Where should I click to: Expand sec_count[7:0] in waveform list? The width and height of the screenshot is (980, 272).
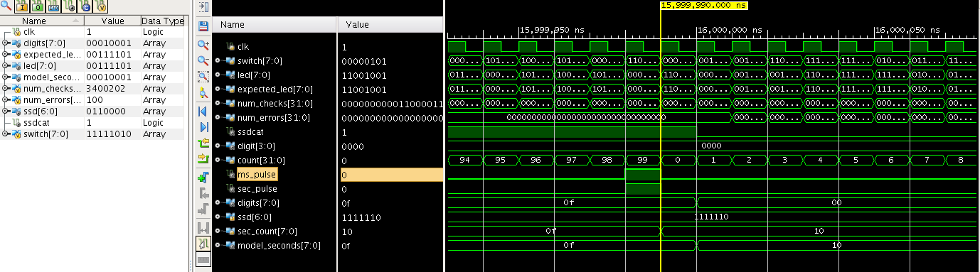[x=218, y=232]
